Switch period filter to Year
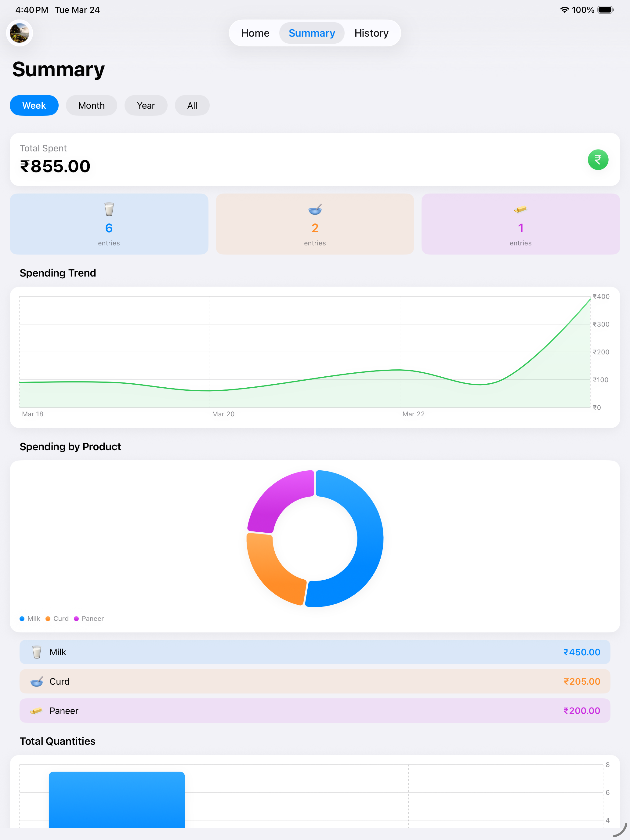630x840 pixels. tap(146, 105)
